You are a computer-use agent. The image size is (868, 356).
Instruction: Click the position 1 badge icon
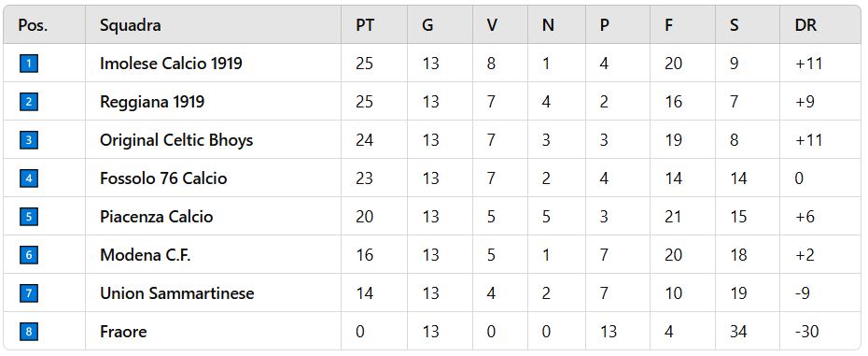click(29, 64)
